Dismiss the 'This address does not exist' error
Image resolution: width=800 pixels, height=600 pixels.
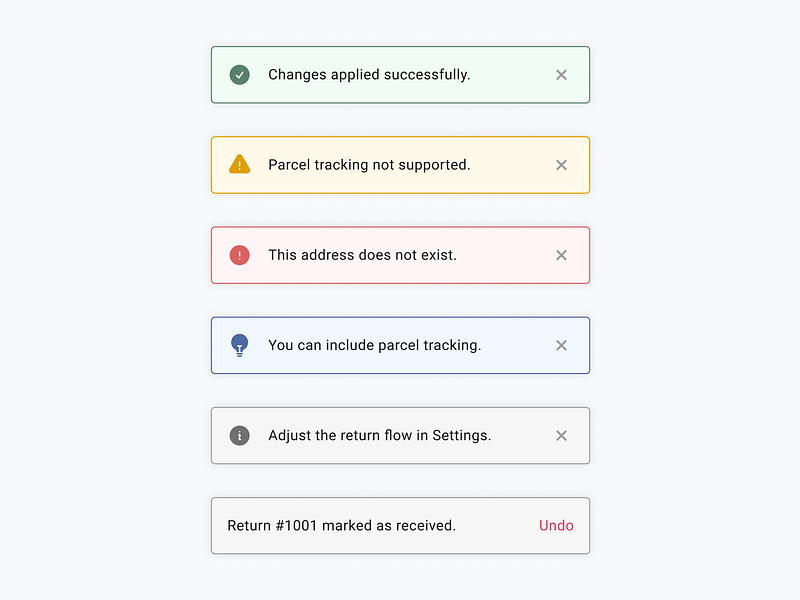tap(561, 255)
